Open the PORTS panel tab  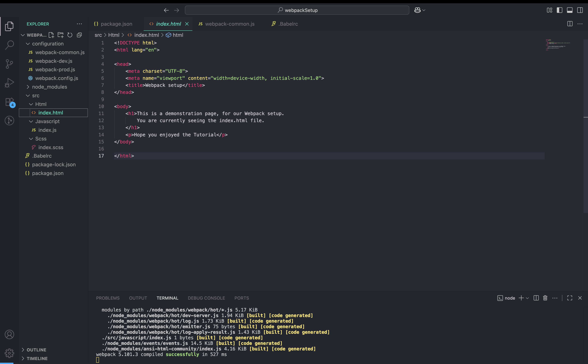pos(242,298)
